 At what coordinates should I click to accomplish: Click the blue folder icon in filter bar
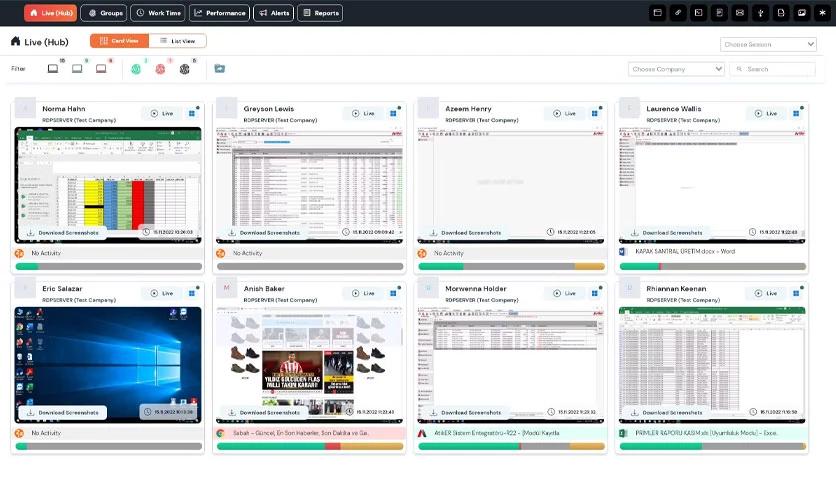coord(220,68)
